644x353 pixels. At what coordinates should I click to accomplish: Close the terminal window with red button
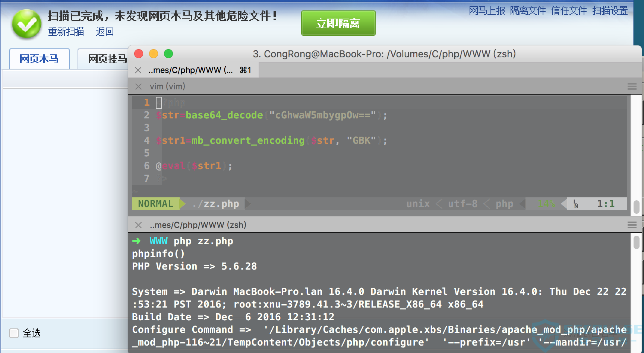coord(139,54)
